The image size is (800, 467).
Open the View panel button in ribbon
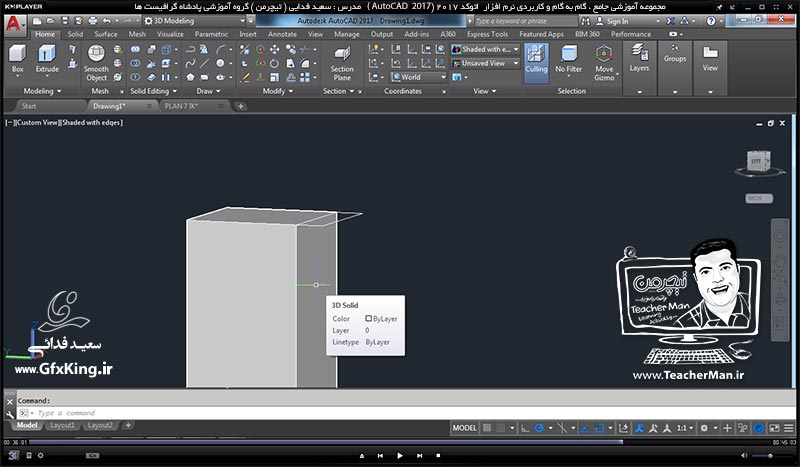click(710, 58)
